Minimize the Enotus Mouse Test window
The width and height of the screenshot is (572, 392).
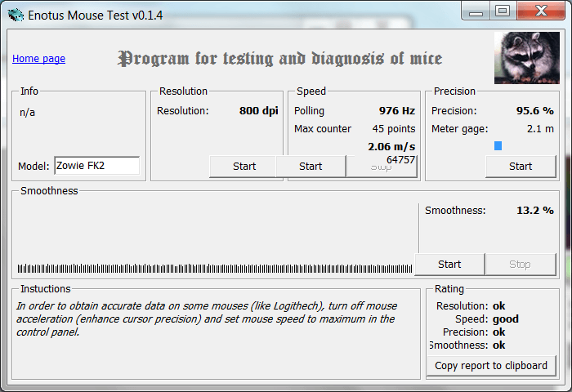pos(478,11)
